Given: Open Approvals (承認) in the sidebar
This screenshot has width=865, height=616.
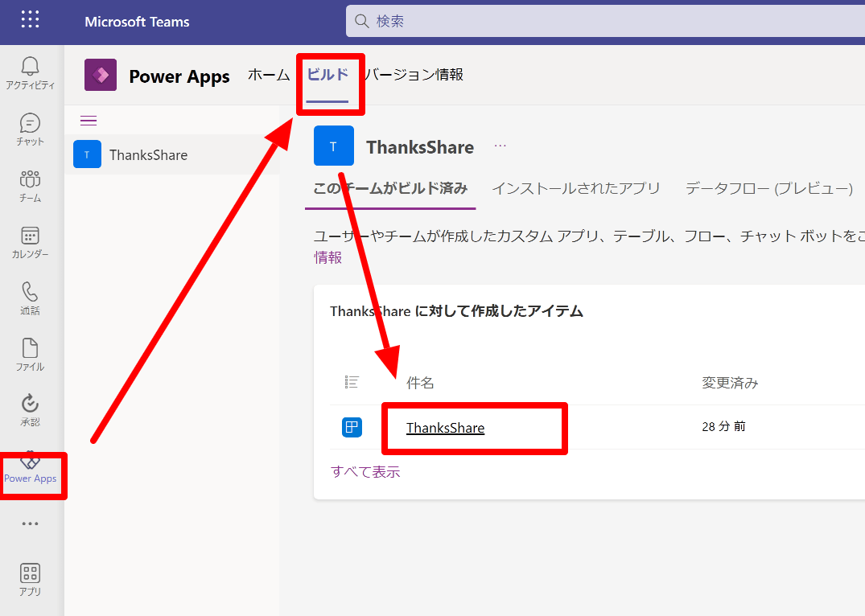Looking at the screenshot, I should 31,411.
